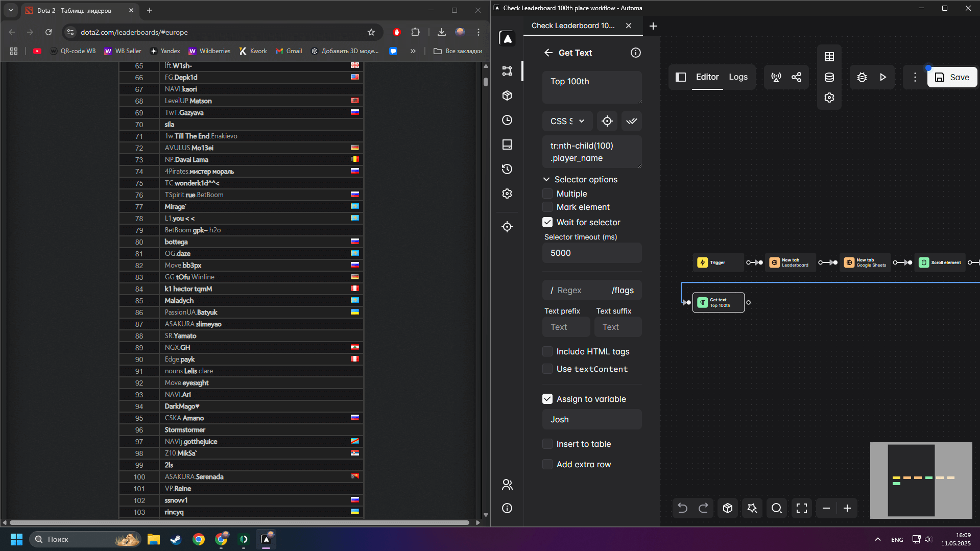980x551 pixels.
Task: Undo last editor action
Action: 682,508
